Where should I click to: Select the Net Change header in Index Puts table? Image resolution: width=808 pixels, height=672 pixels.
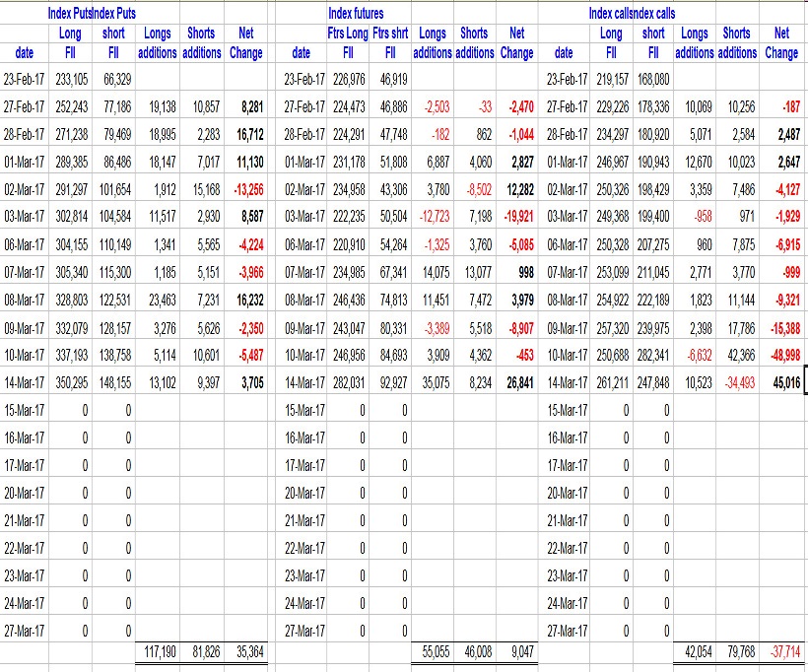click(246, 43)
